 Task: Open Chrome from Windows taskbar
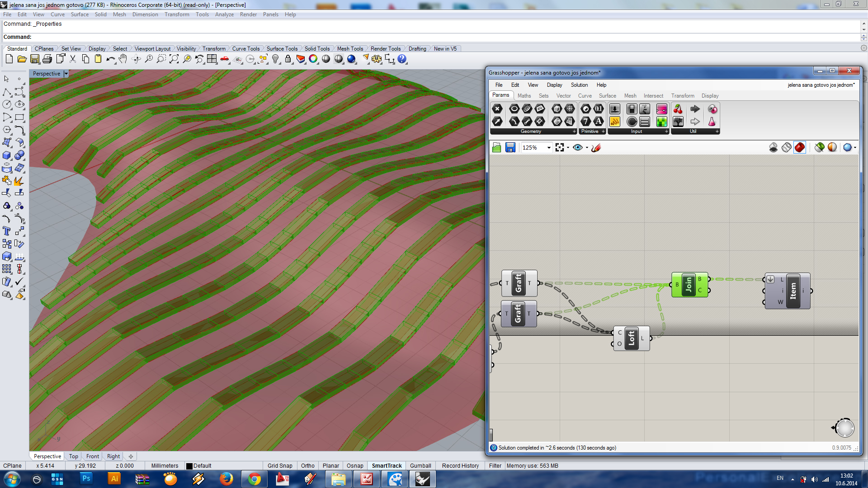point(255,479)
